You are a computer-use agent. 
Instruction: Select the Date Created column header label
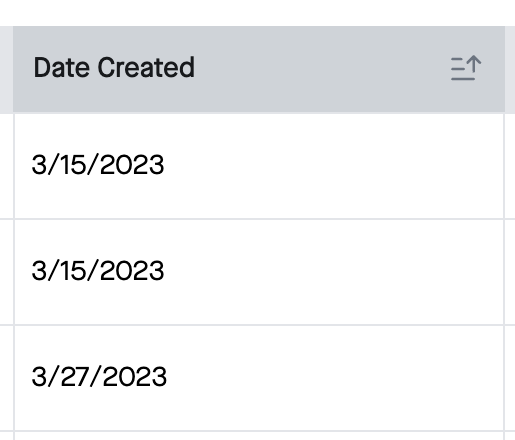[x=114, y=67]
